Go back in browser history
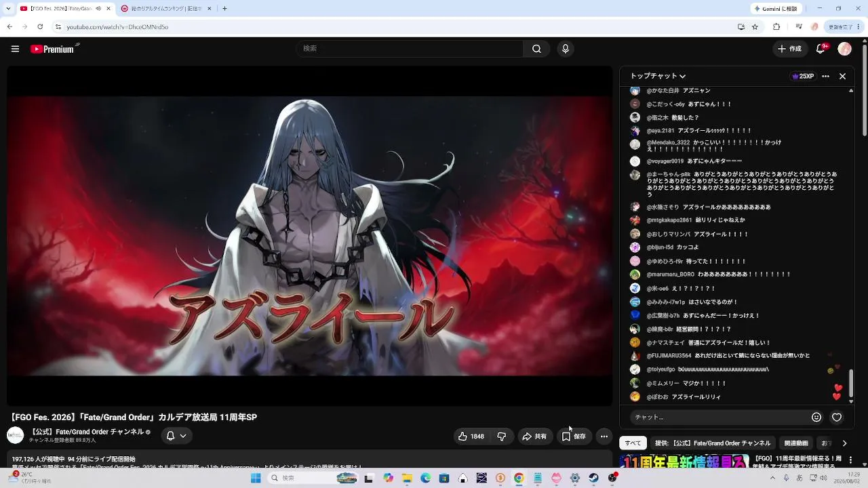 point(9,26)
